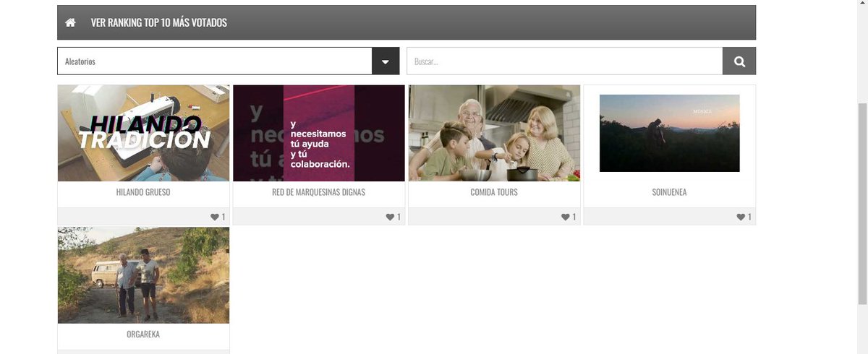Click the home icon in the header bar
Screen dimensions: 868x354
click(x=70, y=22)
